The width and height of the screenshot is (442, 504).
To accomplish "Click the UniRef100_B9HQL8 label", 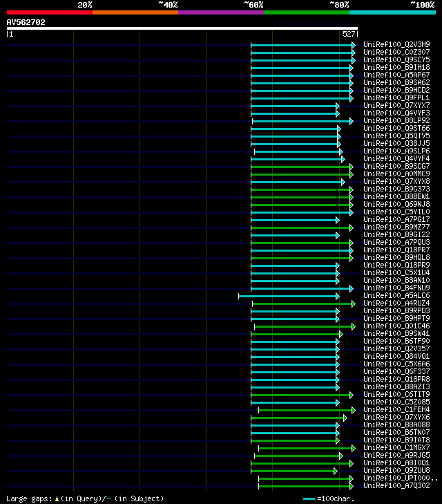I will point(396,257).
